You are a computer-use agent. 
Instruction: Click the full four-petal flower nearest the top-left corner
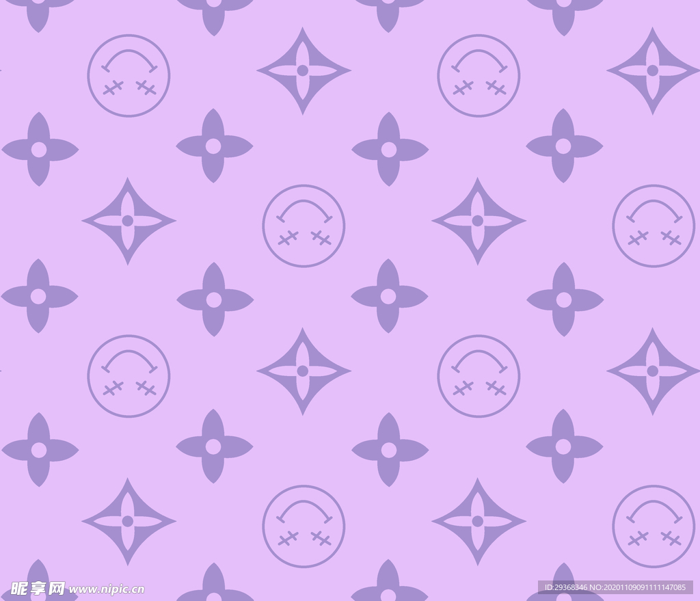coord(39,149)
